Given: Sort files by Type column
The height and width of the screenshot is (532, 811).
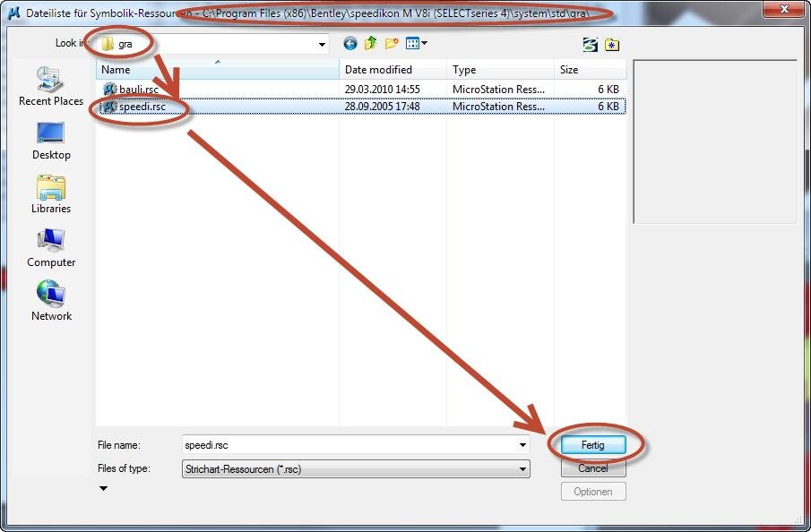Looking at the screenshot, I should click(500, 70).
